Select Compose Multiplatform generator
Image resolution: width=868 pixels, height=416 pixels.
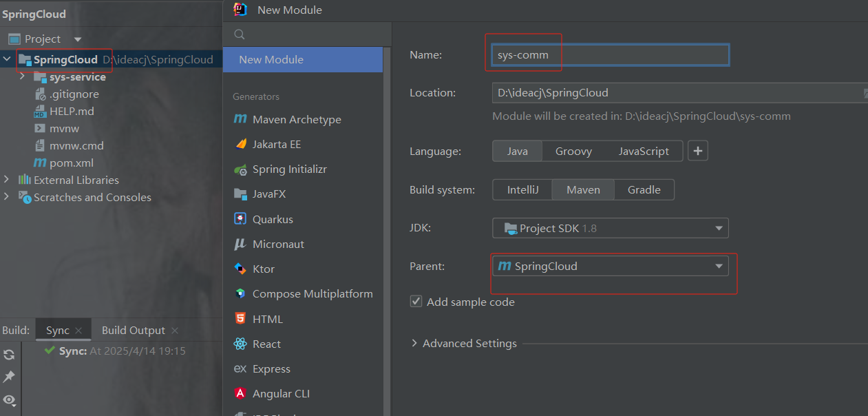(x=303, y=293)
